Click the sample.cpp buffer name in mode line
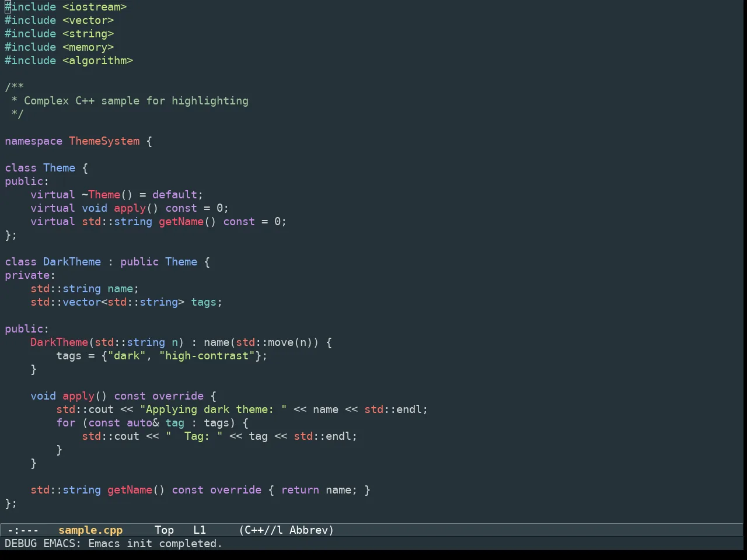This screenshot has width=747, height=560. (90, 530)
